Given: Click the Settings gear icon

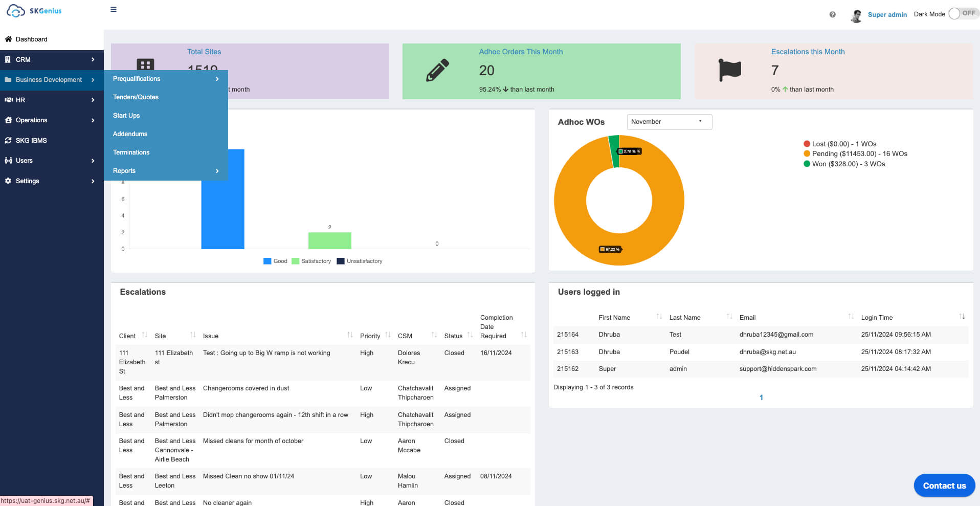Looking at the screenshot, I should coord(8,181).
